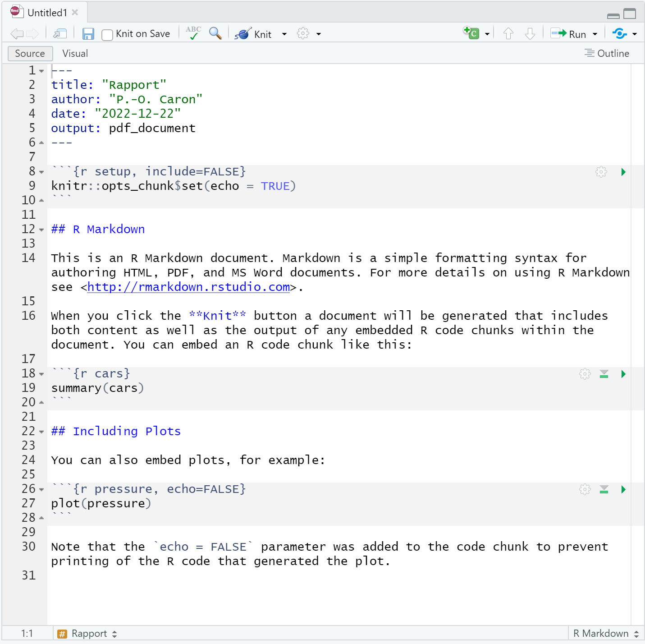The image size is (645, 644).
Task: Insert a new code chunk
Action: coord(471,33)
